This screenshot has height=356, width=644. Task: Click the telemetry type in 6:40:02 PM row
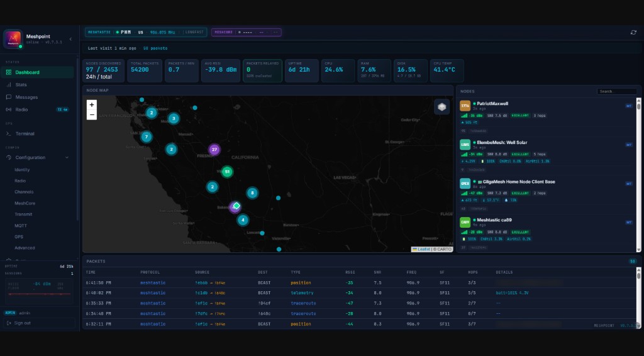(x=302, y=293)
